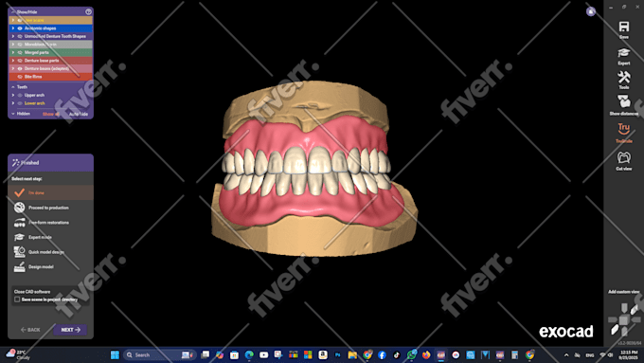Launch the TruSmile rendering mode

click(623, 129)
